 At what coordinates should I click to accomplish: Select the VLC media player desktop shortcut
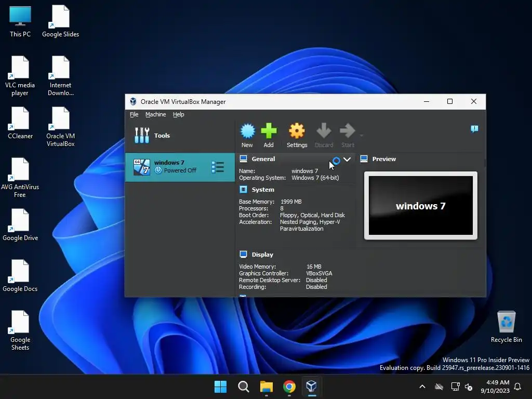[x=20, y=76]
